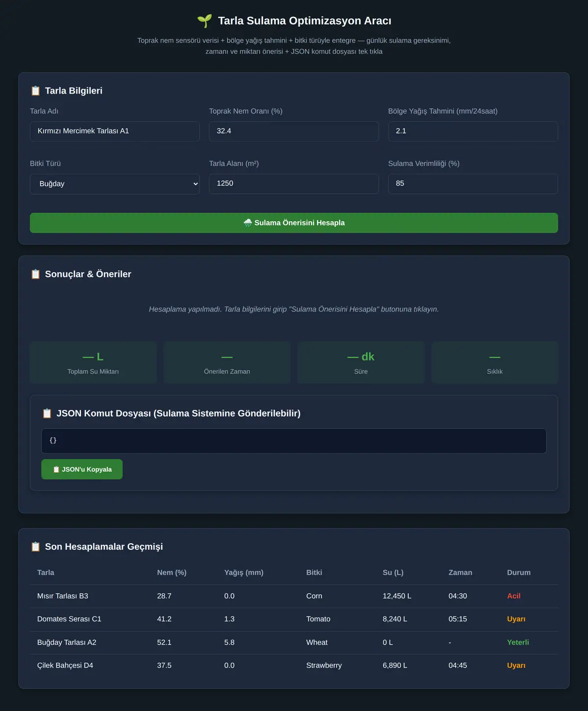This screenshot has width=588, height=711.
Task: Click Uyarı status in Çilek Bahçesi row
Action: [516, 665]
